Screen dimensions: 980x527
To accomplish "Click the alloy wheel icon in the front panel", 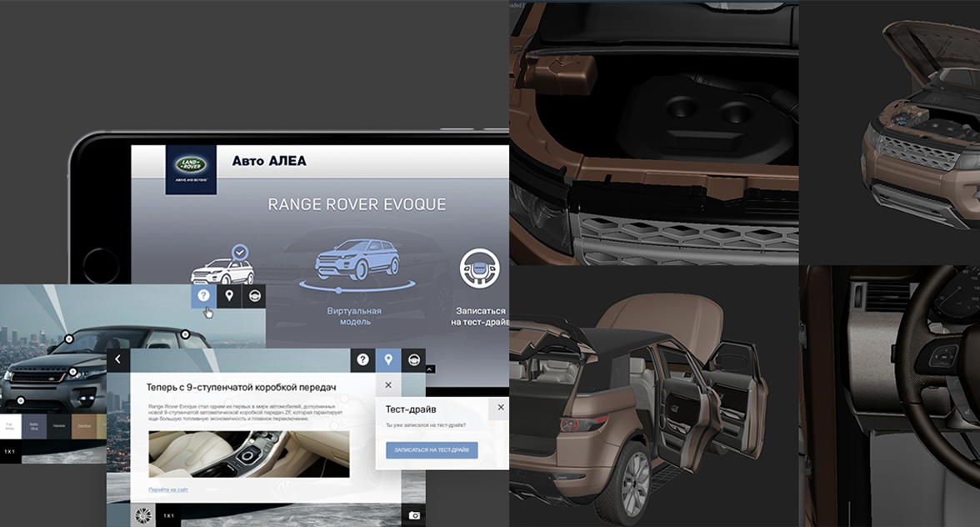I will 143,515.
